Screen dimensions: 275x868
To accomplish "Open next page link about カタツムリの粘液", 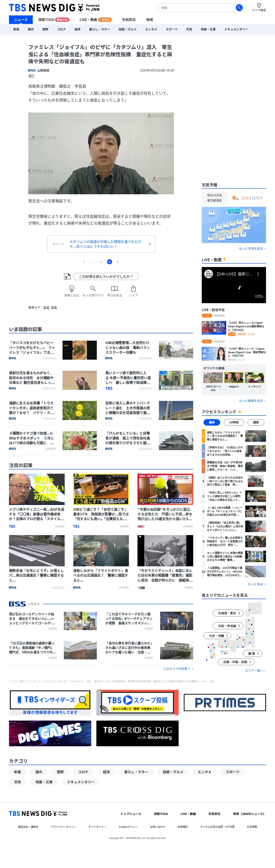I will point(101,244).
